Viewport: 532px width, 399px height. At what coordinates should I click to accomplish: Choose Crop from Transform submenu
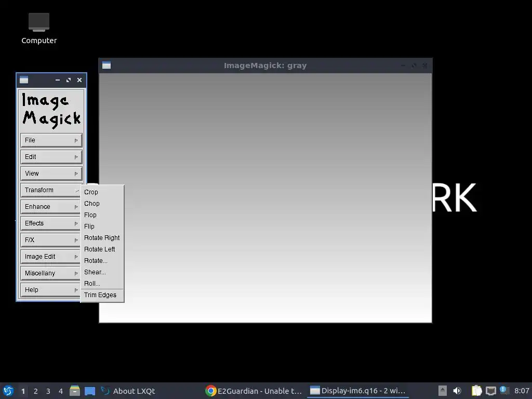[x=102, y=192]
